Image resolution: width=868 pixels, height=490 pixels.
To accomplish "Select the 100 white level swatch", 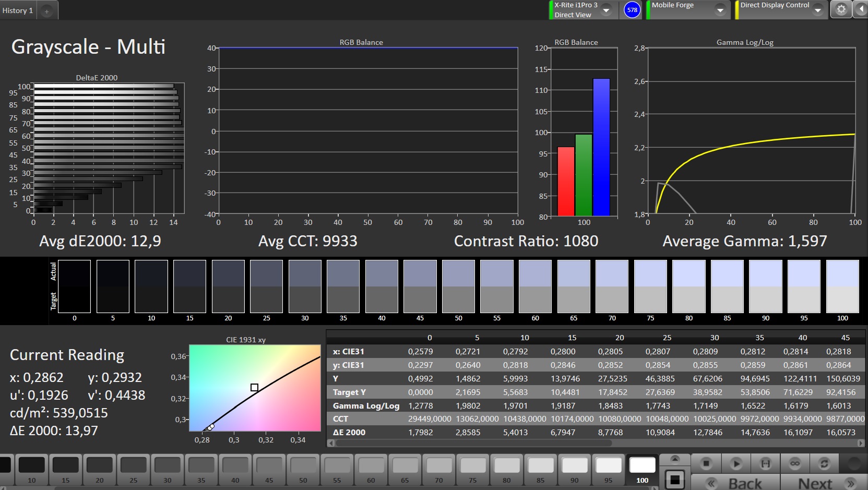I will (x=642, y=470).
